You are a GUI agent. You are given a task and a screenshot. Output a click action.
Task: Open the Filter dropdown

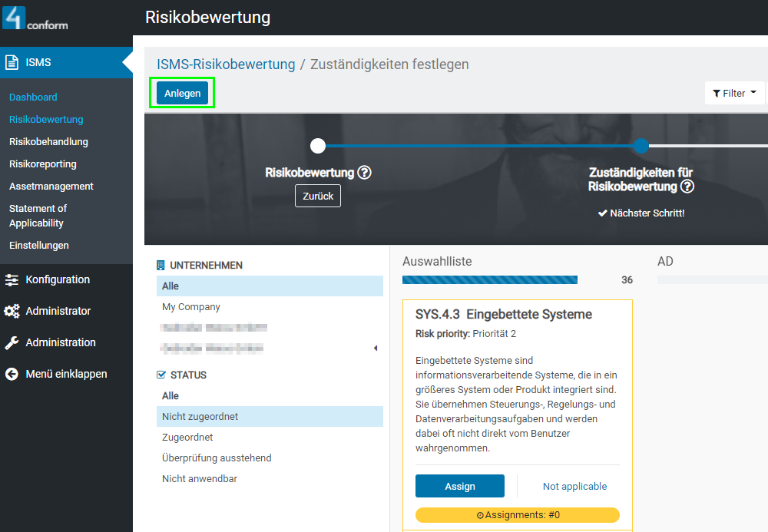(x=734, y=93)
